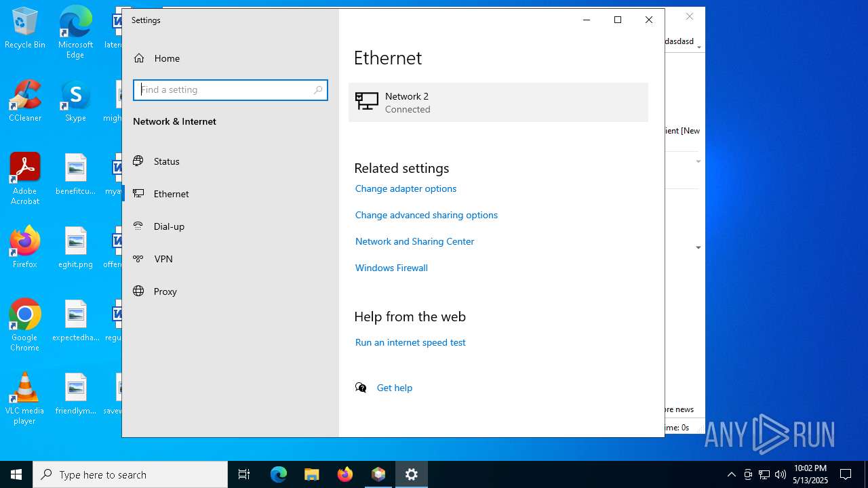The image size is (868, 488).
Task: Click Change adapter options link
Action: (x=406, y=188)
